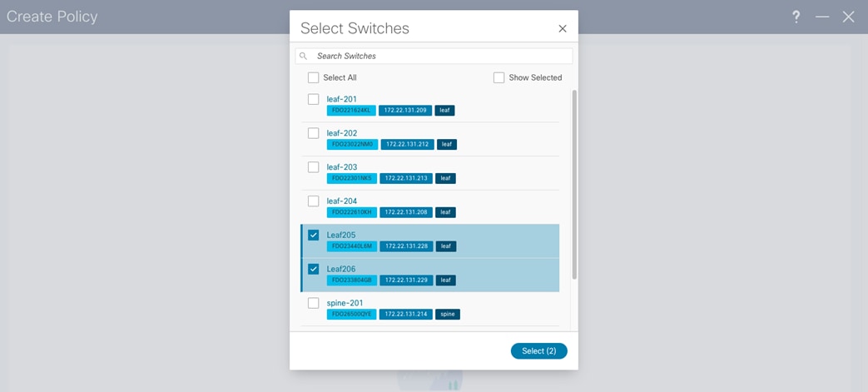The height and width of the screenshot is (392, 868).
Task: Click the switch list scrollbar
Action: pos(574,185)
